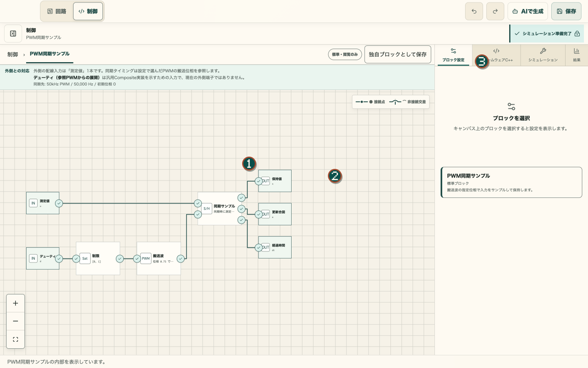Zoom in on the canvas with plus
The height and width of the screenshot is (368, 588).
click(16, 303)
